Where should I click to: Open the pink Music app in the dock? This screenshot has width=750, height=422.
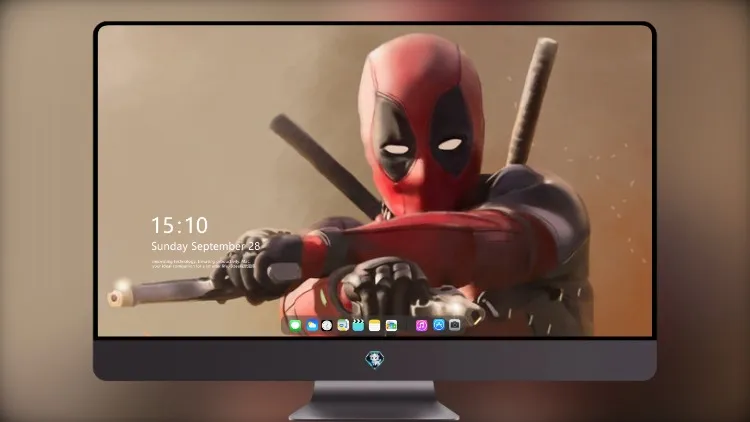click(421, 325)
